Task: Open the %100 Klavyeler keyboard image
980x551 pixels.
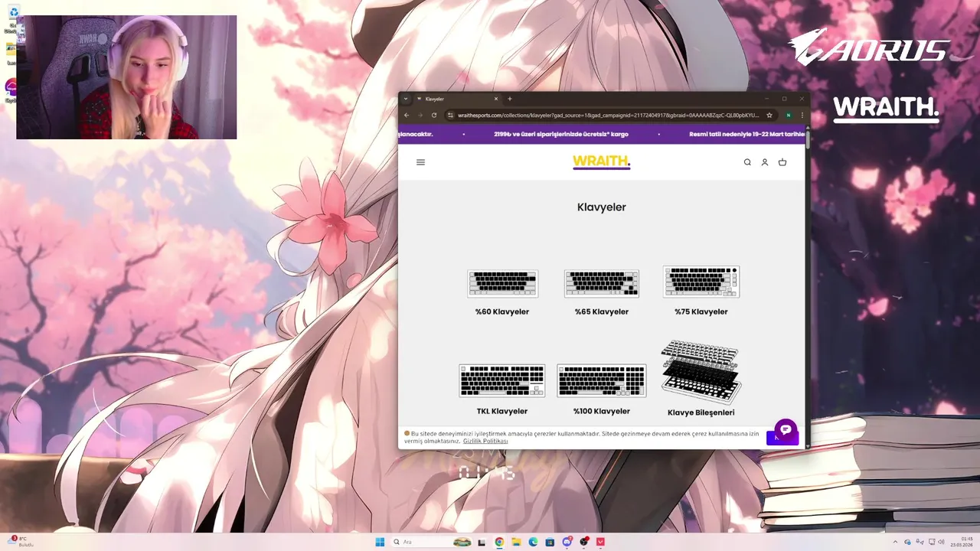Action: [602, 380]
